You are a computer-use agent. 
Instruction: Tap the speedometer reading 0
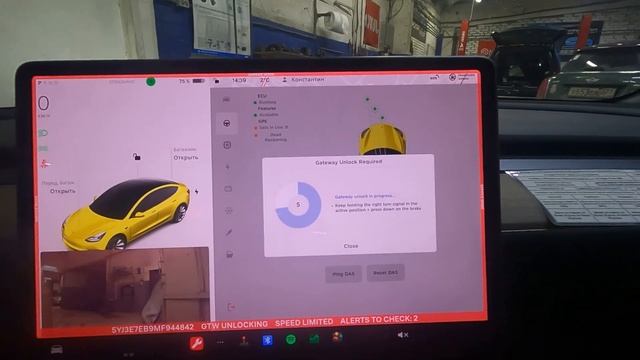tap(43, 103)
